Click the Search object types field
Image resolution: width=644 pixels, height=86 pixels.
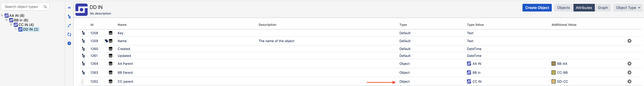pyautogui.click(x=23, y=7)
